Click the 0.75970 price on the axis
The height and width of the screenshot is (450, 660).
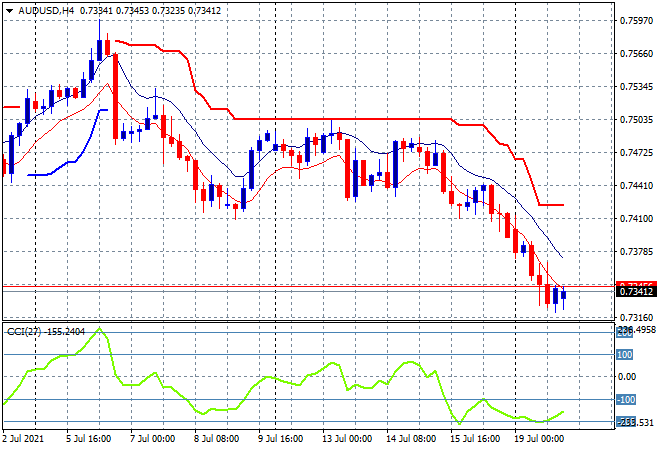coord(634,21)
